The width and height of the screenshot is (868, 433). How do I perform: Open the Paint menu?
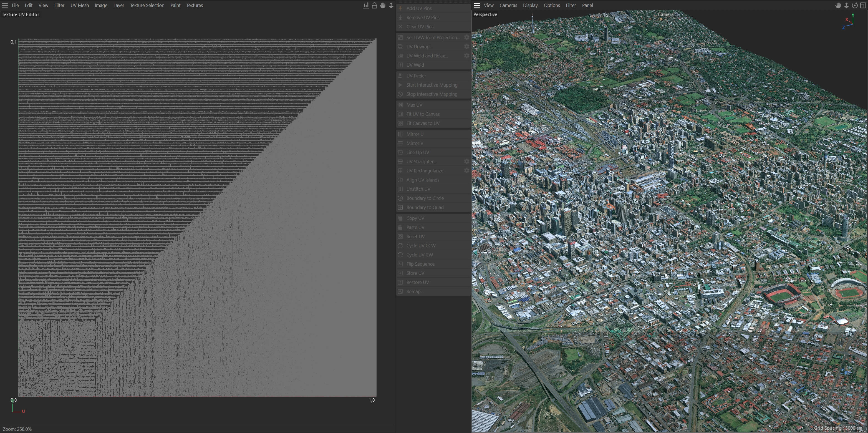175,5
